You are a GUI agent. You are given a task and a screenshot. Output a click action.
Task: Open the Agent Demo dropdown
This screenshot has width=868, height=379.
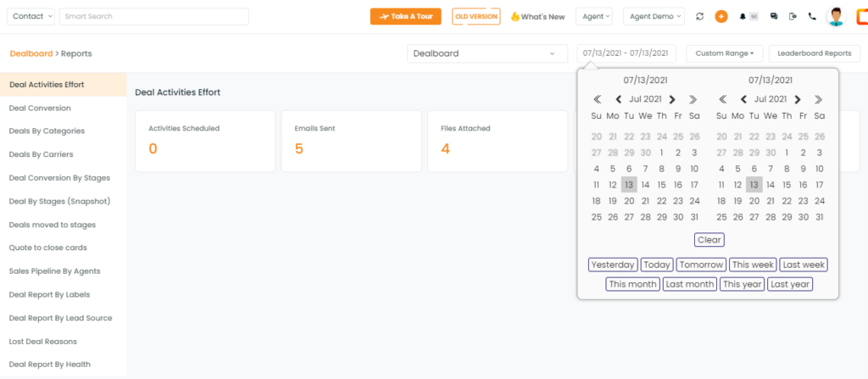tap(654, 17)
